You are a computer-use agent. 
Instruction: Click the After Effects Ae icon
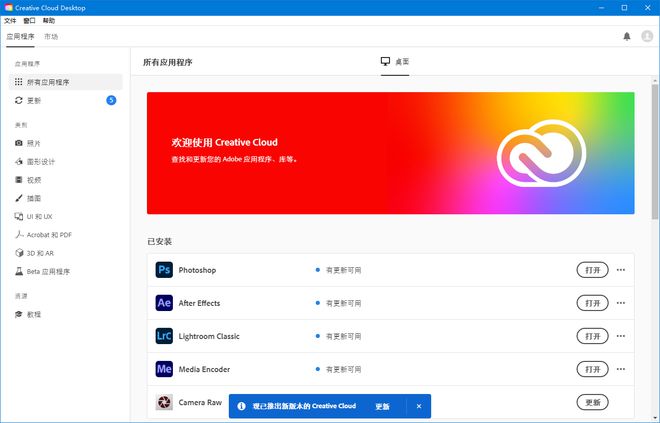click(x=164, y=303)
